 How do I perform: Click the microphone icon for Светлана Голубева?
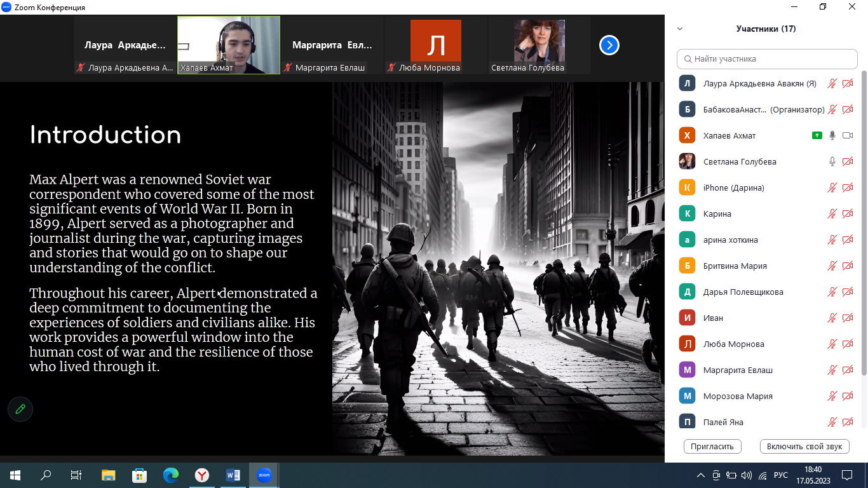coord(832,161)
